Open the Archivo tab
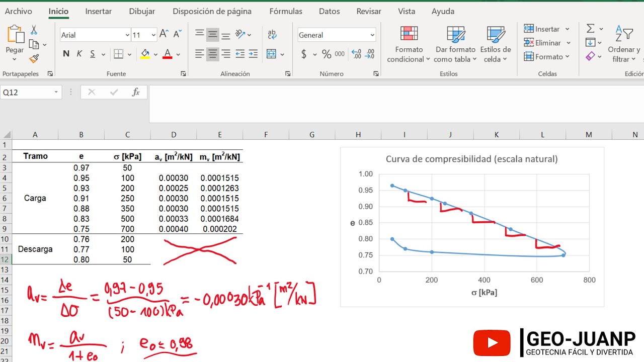The image size is (644, 362). tap(18, 11)
